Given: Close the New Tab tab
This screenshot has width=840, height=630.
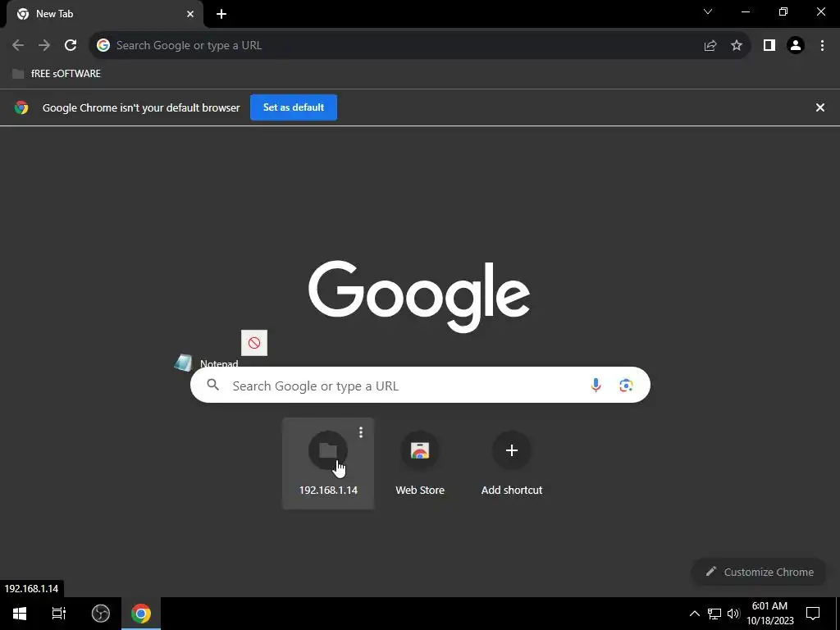Looking at the screenshot, I should (190, 14).
